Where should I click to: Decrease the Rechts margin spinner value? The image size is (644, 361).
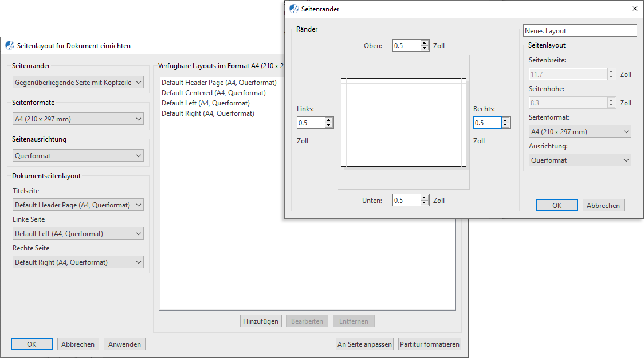(505, 125)
